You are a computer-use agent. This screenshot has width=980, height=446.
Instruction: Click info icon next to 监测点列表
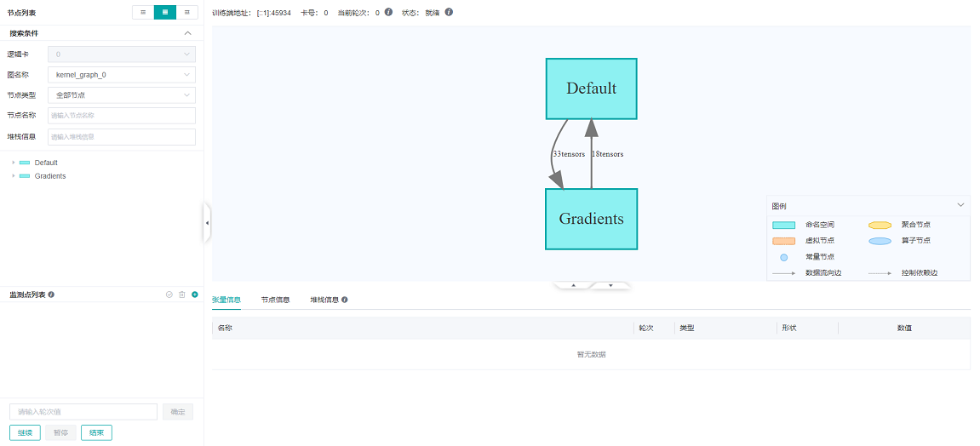(52, 294)
